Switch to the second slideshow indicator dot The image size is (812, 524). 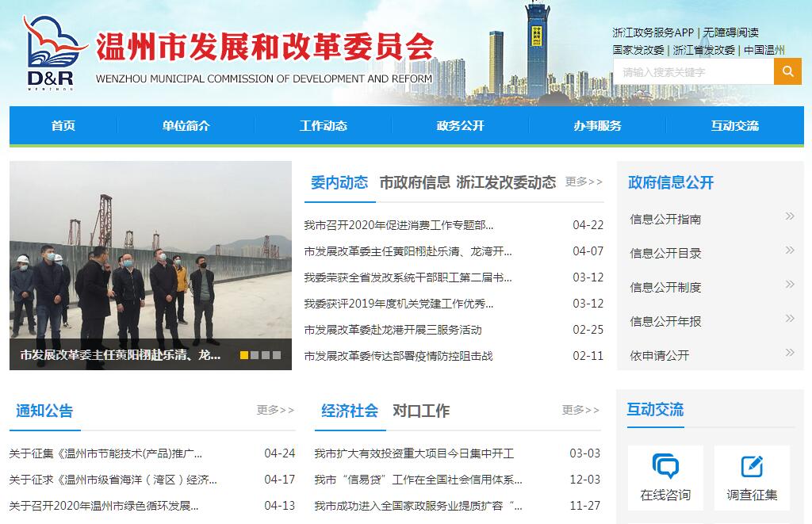point(255,355)
